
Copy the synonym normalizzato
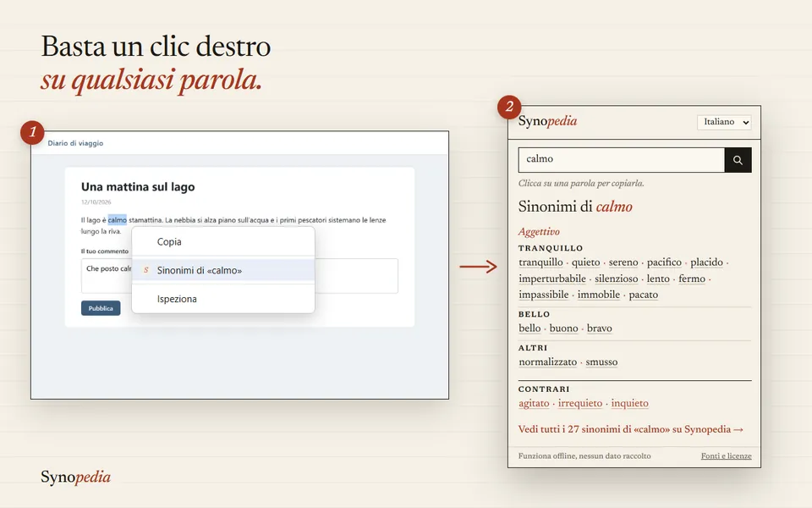[547, 362]
